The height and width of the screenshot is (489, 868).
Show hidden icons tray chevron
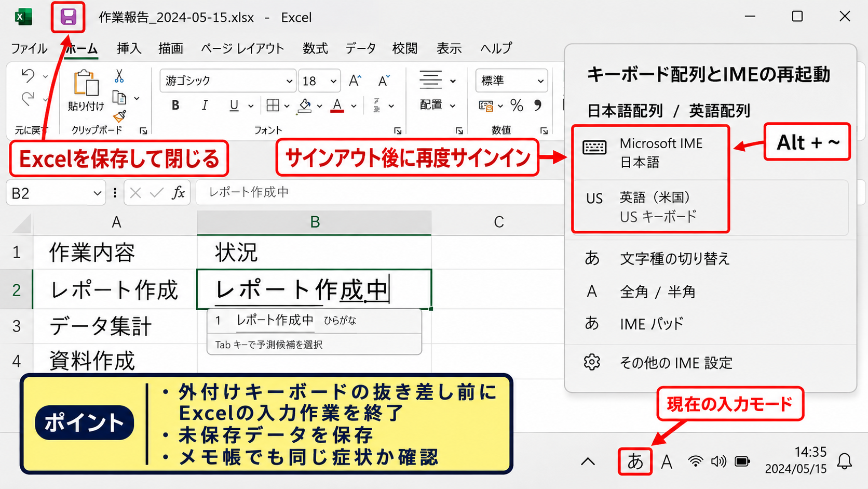588,461
